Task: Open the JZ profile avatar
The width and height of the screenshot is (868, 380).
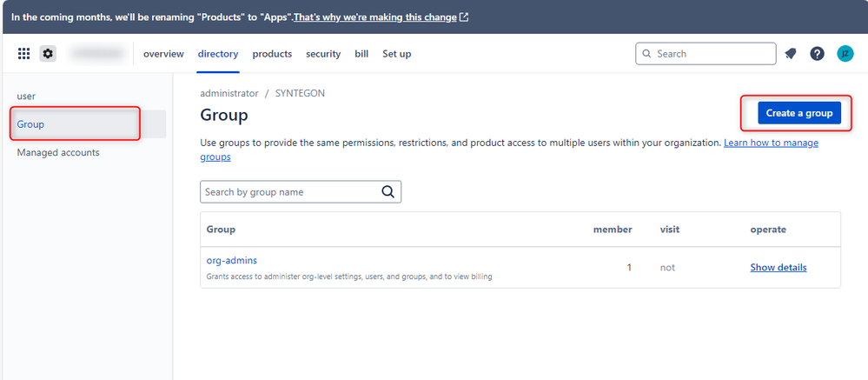Action: tap(845, 54)
